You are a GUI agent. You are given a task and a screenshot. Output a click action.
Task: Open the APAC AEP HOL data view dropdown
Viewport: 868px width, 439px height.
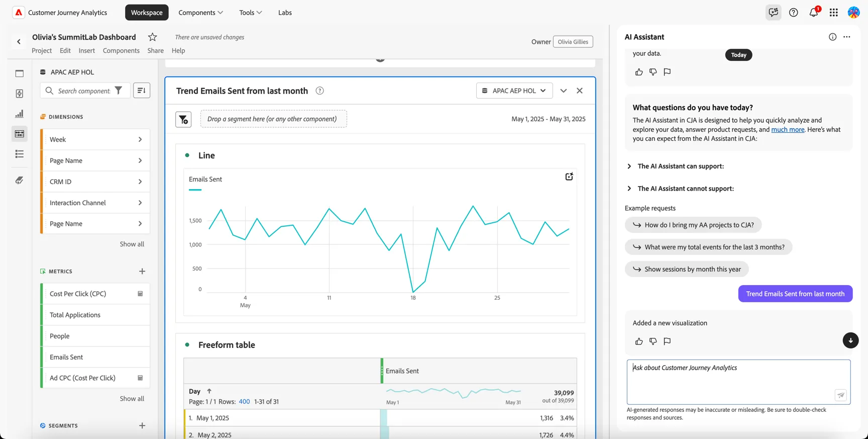pos(514,91)
